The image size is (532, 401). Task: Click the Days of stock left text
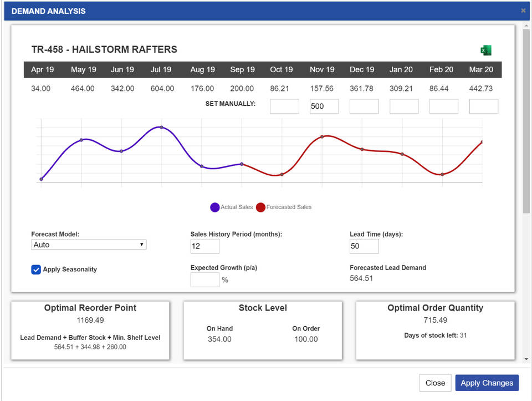(x=436, y=336)
